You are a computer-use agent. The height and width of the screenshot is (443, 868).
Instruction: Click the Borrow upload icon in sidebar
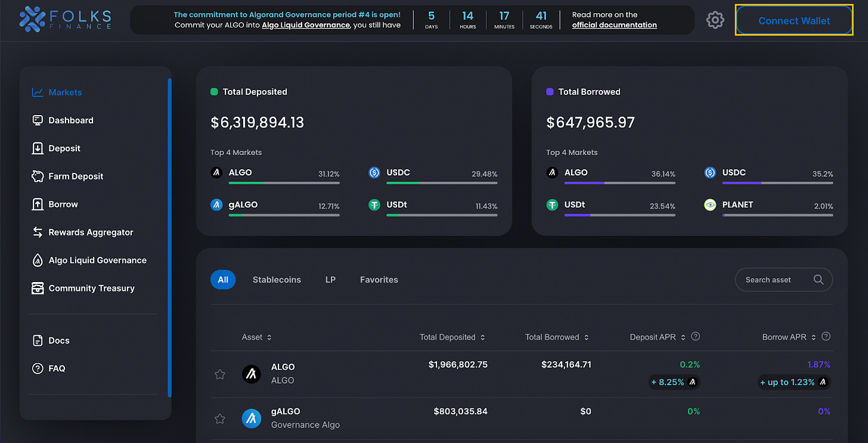[38, 205]
